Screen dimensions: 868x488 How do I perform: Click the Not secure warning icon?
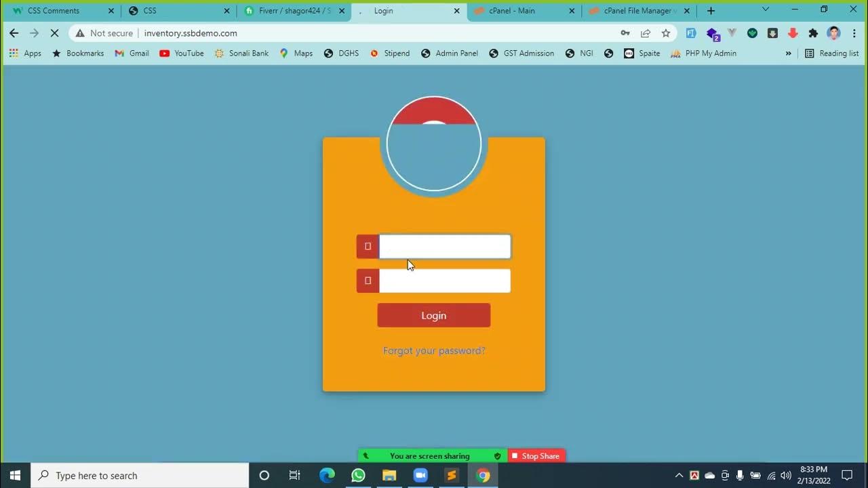pos(80,33)
